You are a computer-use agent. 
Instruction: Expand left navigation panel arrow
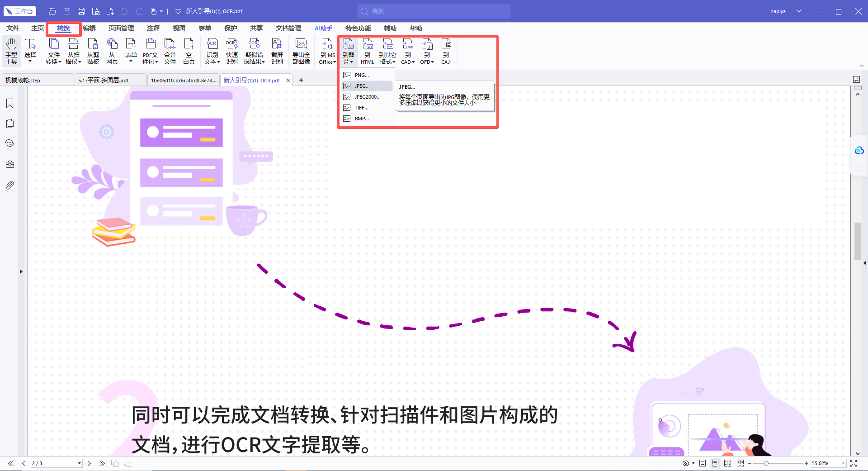pos(21,271)
